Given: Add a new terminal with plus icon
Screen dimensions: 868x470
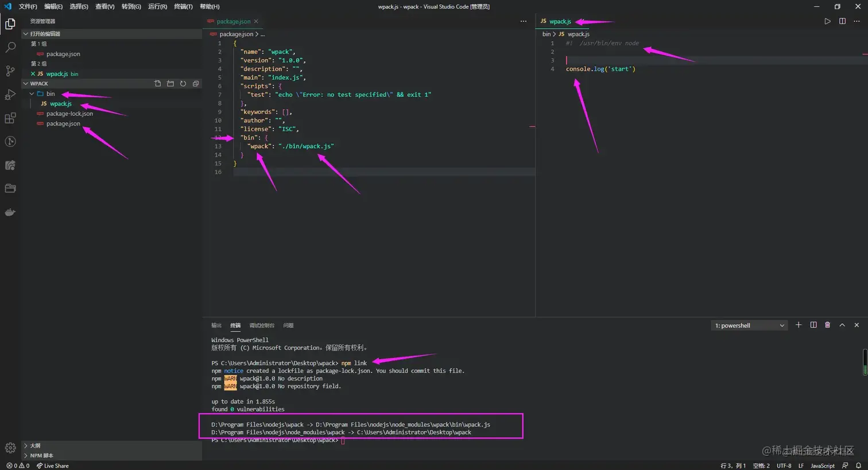Looking at the screenshot, I should 799,325.
